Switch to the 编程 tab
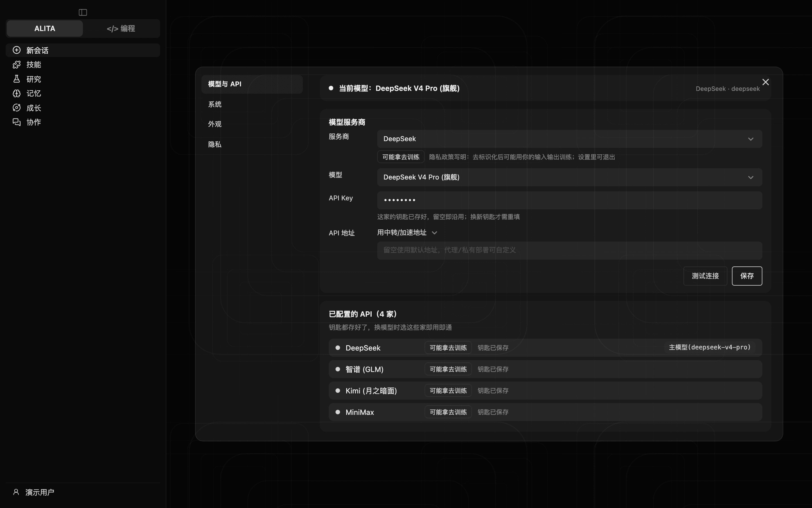 [x=121, y=28]
